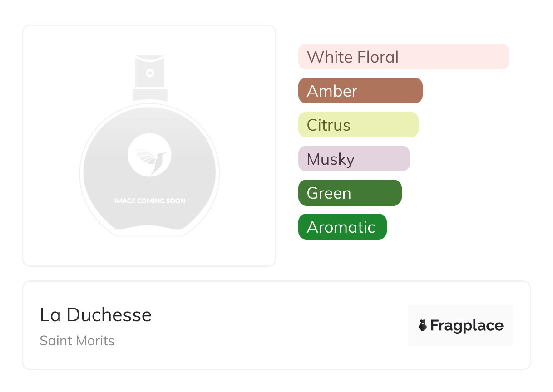Choose the Aromatic accord bar
553x392 pixels.
point(342,227)
